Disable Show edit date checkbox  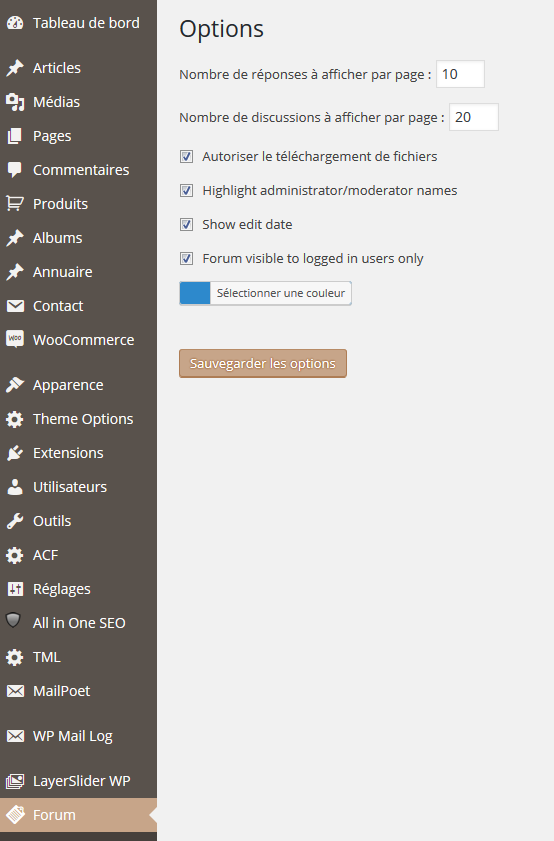coord(186,224)
